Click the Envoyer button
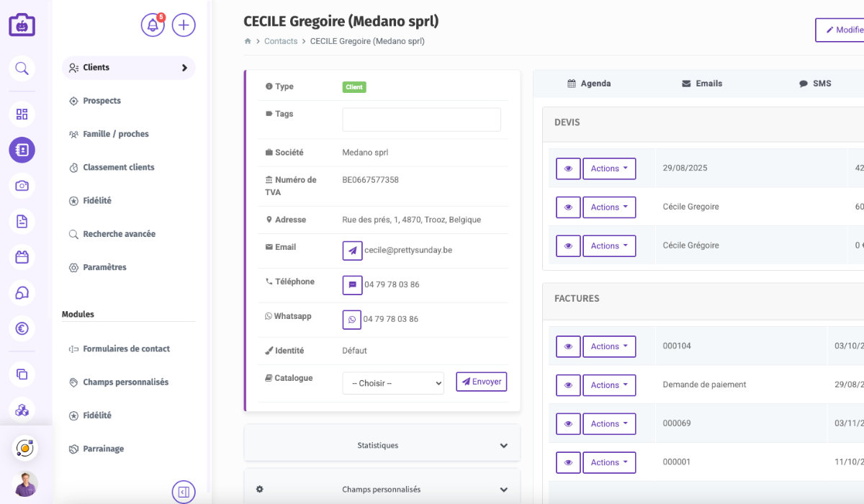This screenshot has width=864, height=504. (482, 382)
